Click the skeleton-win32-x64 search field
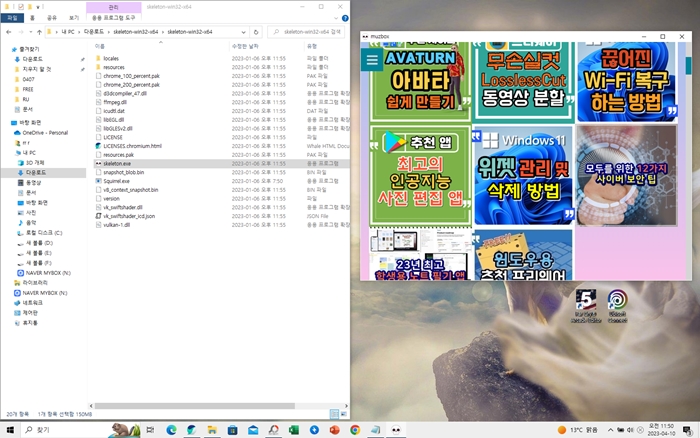The image size is (700, 438). 306,32
